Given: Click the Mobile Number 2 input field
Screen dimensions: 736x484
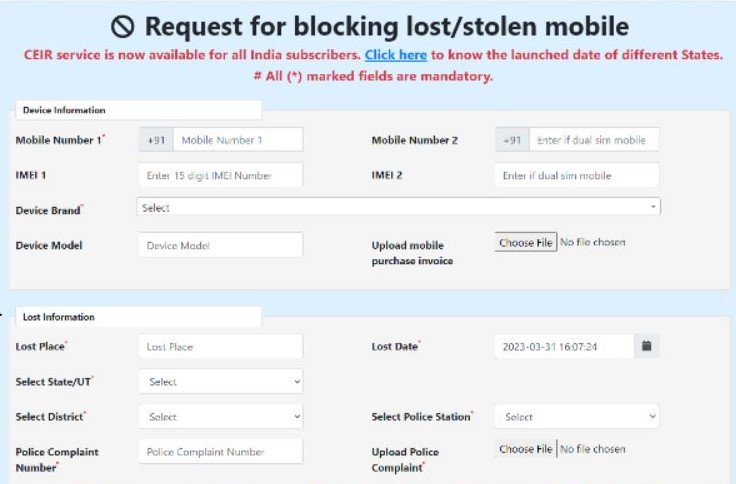Looking at the screenshot, I should (594, 140).
